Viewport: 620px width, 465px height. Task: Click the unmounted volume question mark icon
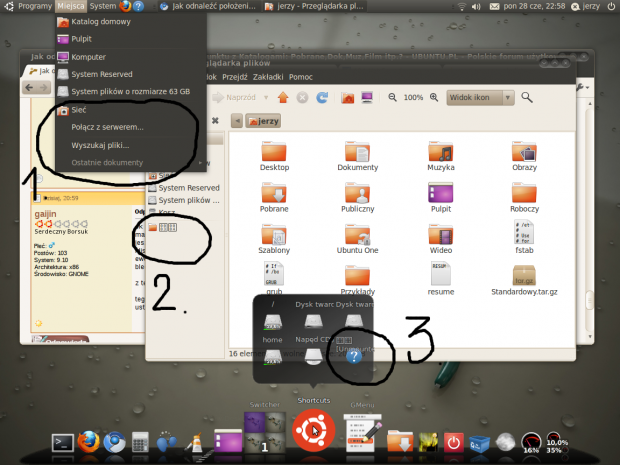tap(354, 357)
